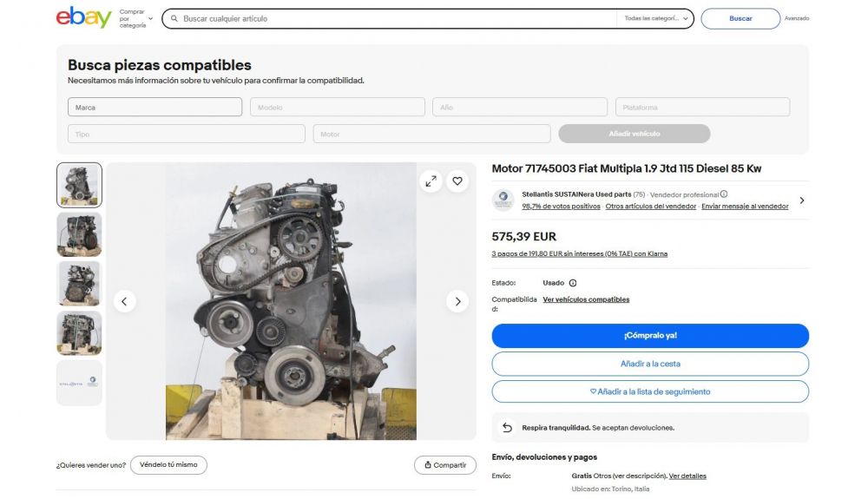Select second engine thumbnail
The width and height of the screenshot is (868, 499).
[x=79, y=234]
